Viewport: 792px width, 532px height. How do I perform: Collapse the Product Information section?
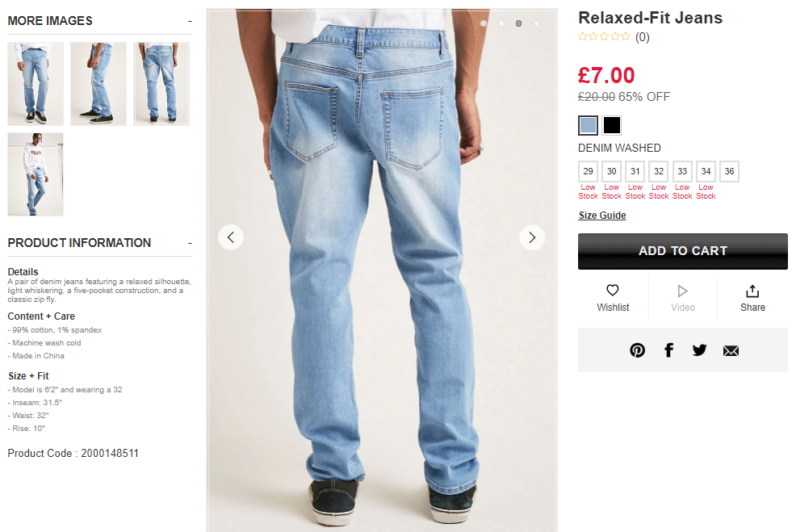click(190, 243)
